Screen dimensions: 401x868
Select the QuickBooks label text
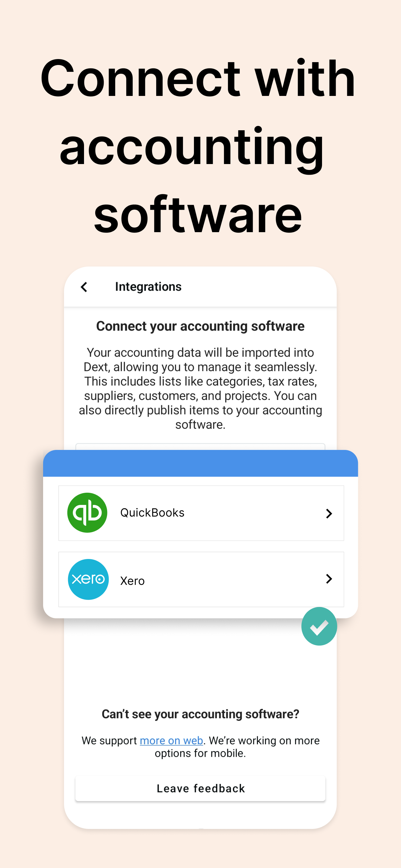click(x=152, y=513)
